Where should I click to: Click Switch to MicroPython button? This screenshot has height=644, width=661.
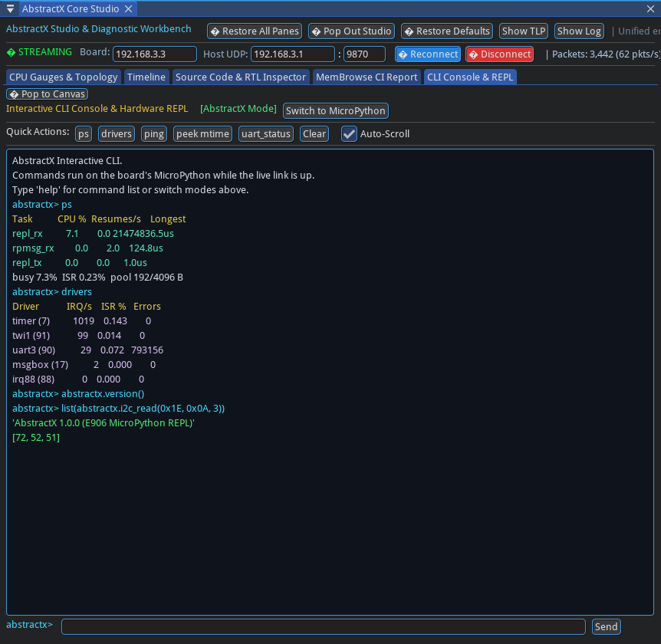pos(336,111)
